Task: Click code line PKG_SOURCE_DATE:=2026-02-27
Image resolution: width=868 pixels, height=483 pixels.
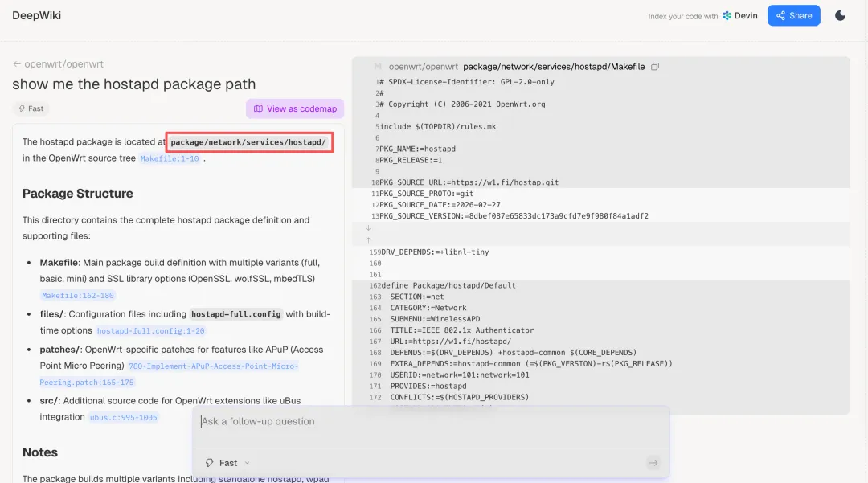Action: point(440,205)
